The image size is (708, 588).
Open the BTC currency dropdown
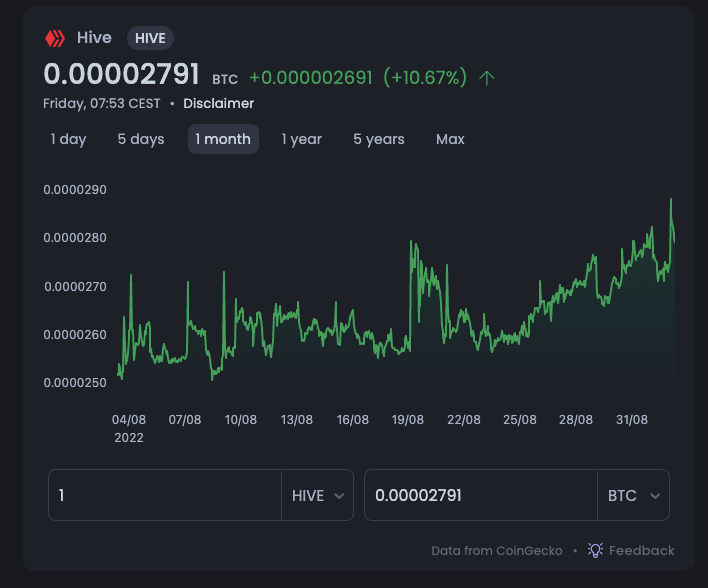[633, 495]
